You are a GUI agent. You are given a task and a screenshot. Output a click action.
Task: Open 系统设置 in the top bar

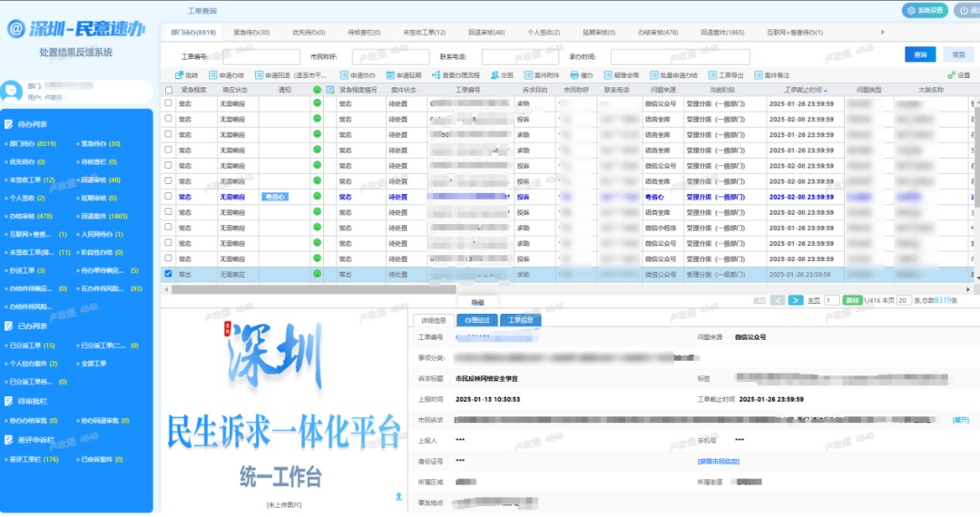(x=924, y=10)
